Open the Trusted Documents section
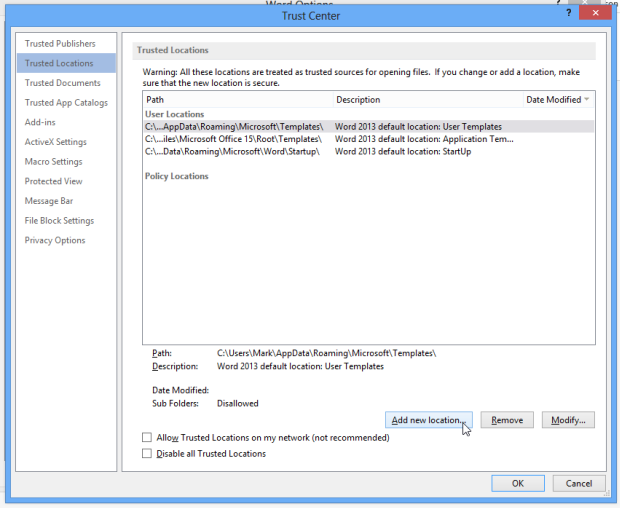 (x=62, y=83)
